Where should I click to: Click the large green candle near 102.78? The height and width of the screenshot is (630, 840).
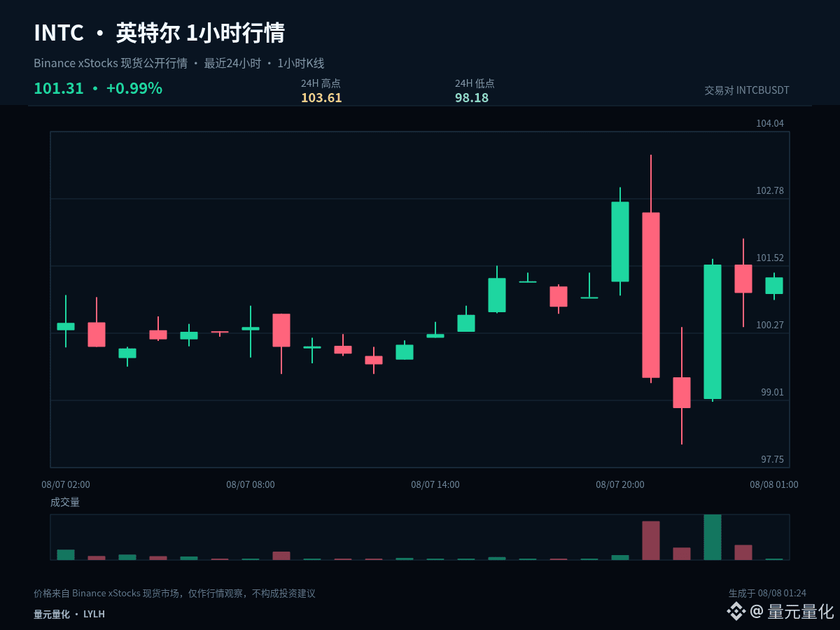(x=620, y=241)
